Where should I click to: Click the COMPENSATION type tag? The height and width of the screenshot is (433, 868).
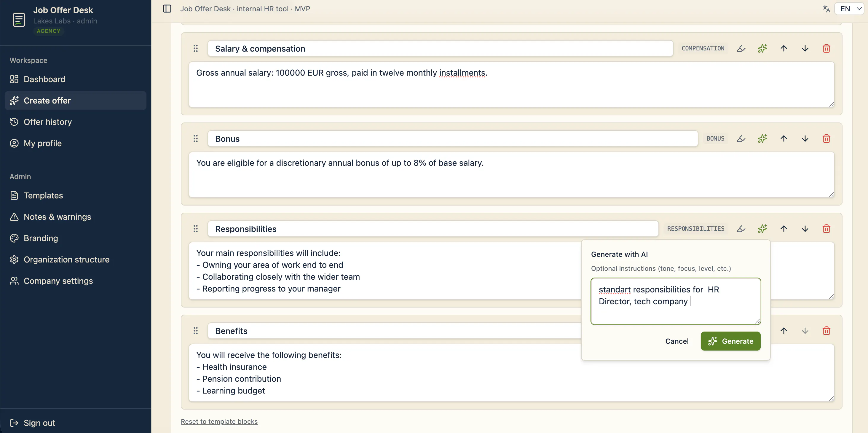click(x=703, y=49)
